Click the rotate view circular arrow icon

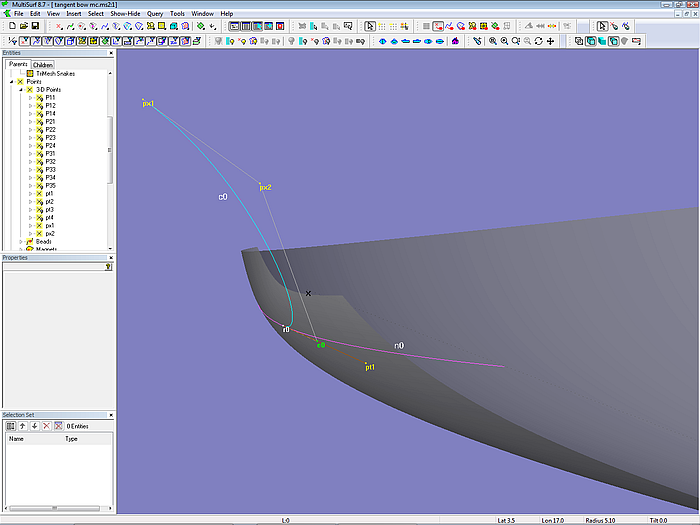[x=539, y=41]
